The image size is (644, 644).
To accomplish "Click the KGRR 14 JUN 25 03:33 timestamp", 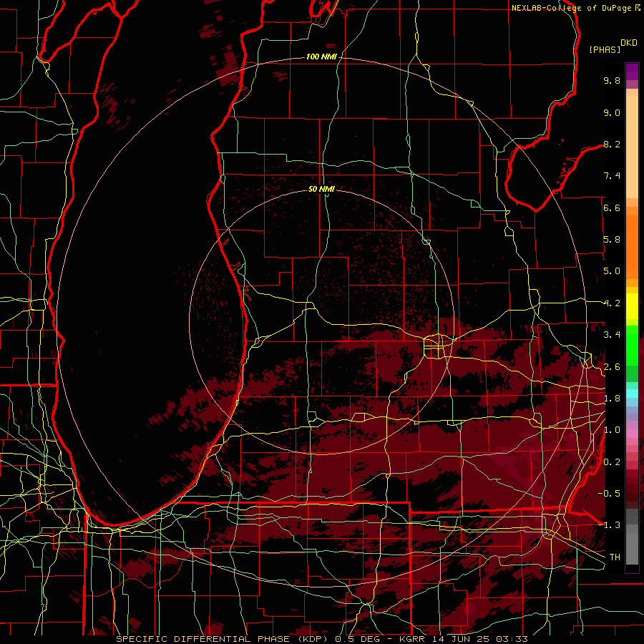I will click(463, 639).
